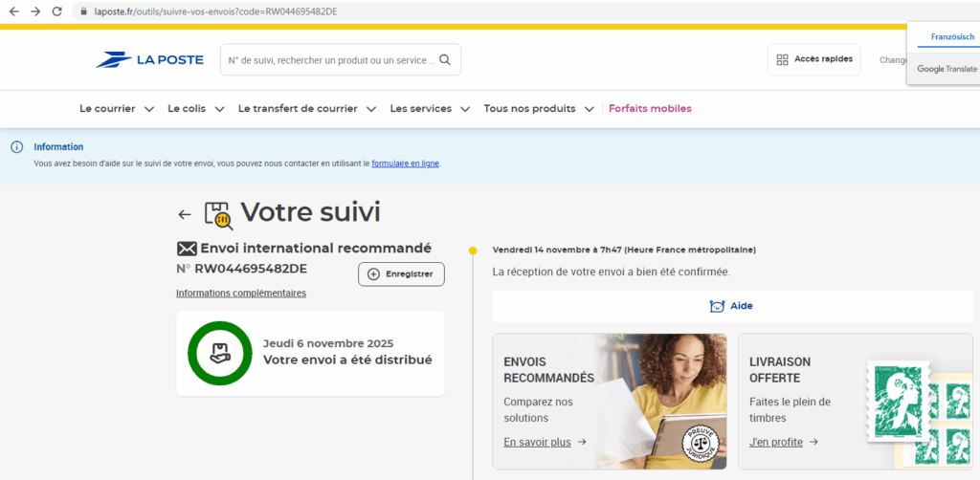
Task: Click the Aide button
Action: pyautogui.click(x=732, y=306)
